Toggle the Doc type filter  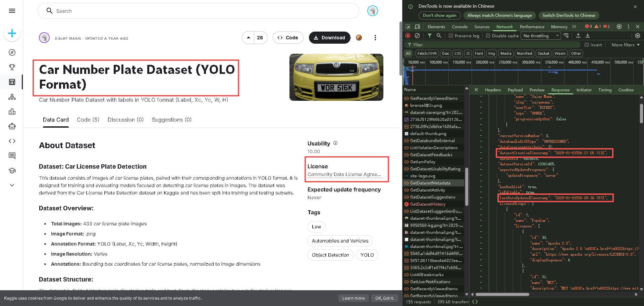click(x=445, y=53)
